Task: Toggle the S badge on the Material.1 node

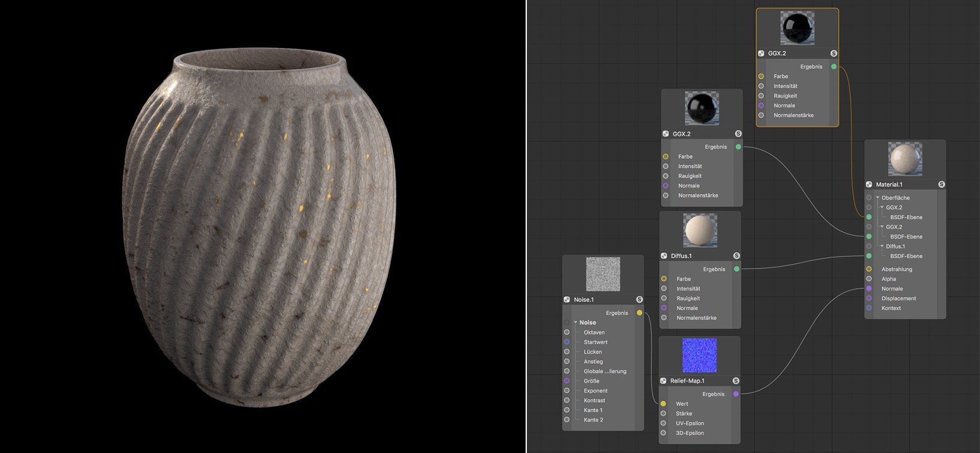Action: pos(942,185)
